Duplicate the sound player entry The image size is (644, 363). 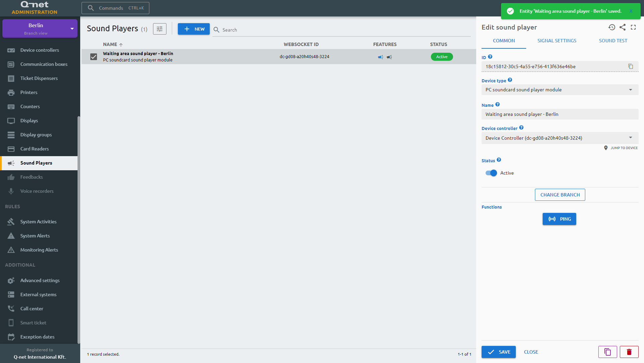(607, 352)
